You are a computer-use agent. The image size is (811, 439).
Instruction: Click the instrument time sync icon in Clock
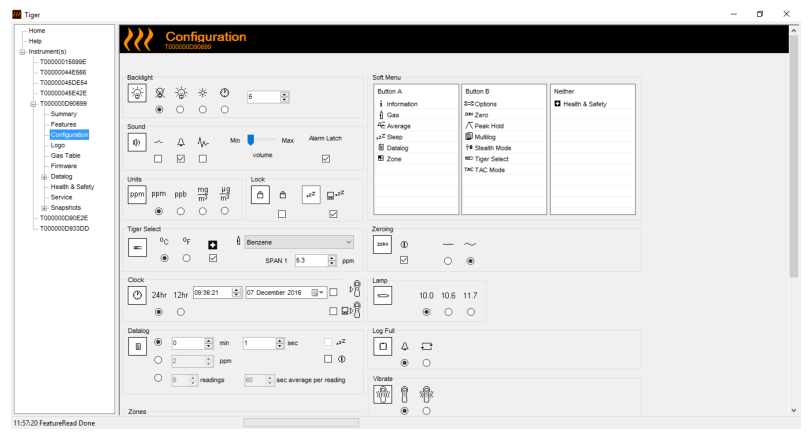click(356, 289)
